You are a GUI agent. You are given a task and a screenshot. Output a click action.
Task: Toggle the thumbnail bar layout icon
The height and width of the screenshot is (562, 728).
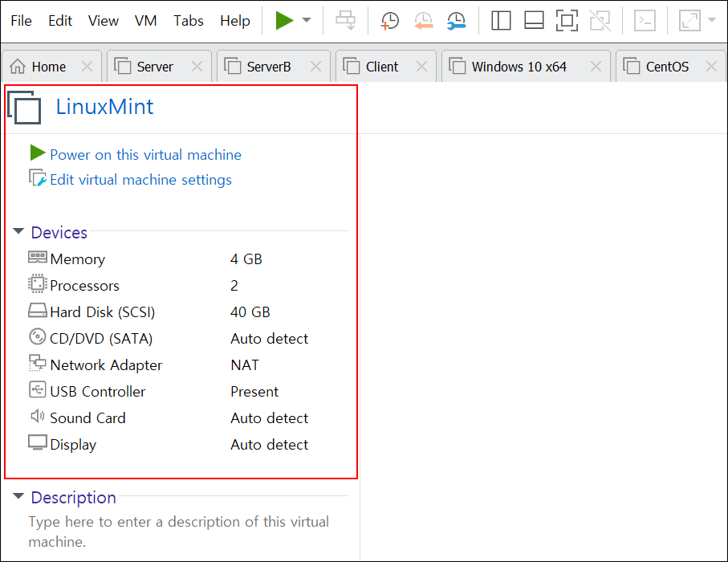(x=534, y=20)
